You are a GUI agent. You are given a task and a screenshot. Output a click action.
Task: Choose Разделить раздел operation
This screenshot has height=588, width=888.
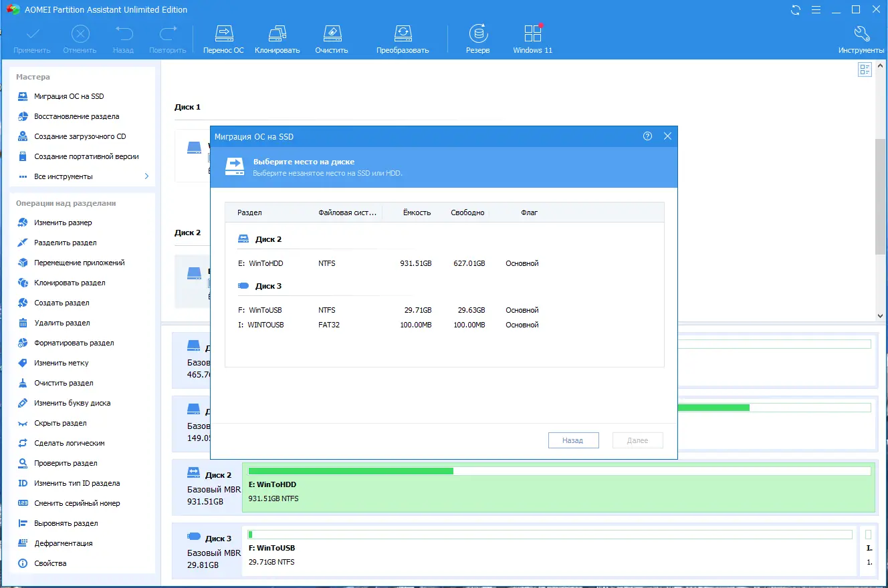coord(66,243)
